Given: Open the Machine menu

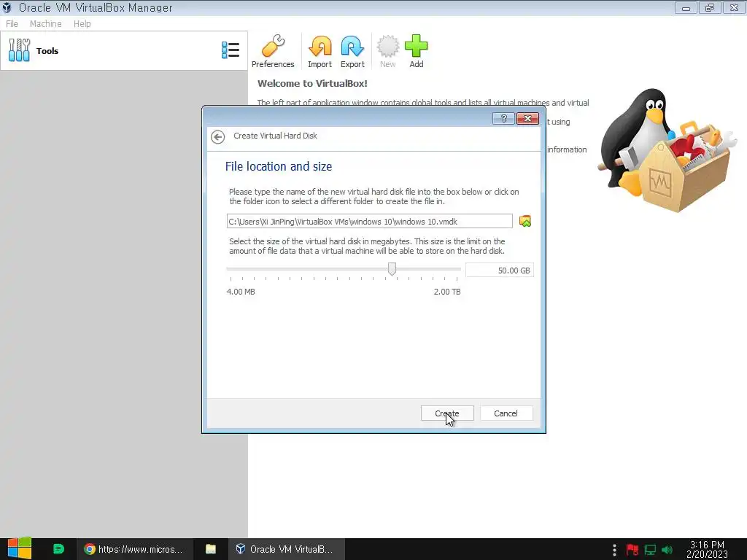Looking at the screenshot, I should [46, 24].
